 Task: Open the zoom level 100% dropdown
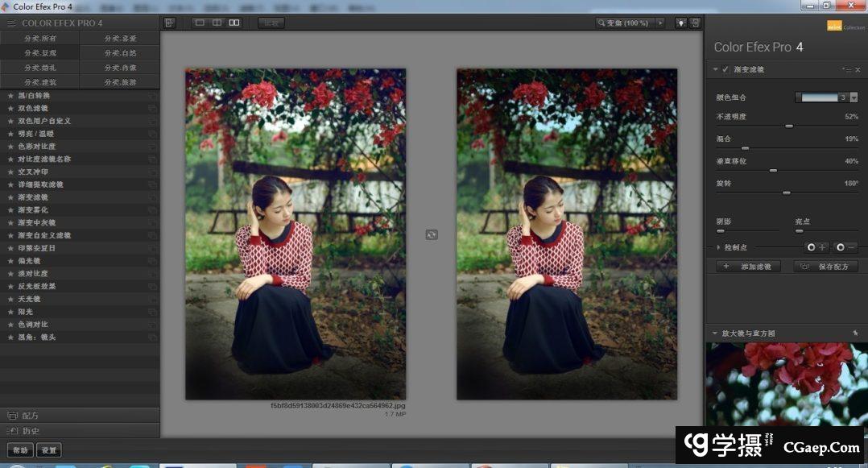point(660,23)
